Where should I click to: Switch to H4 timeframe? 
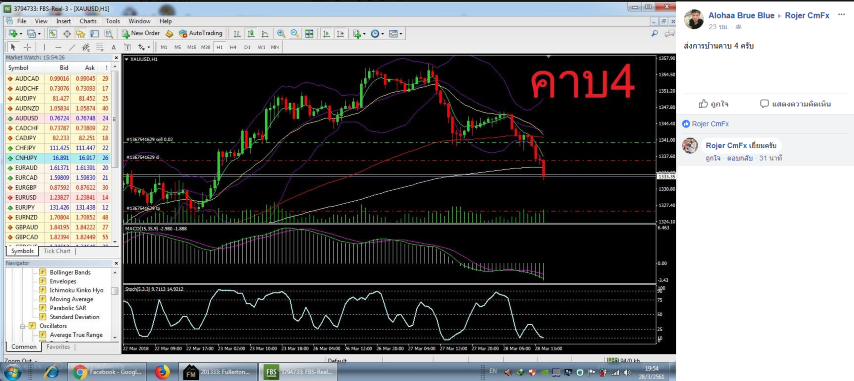233,47
